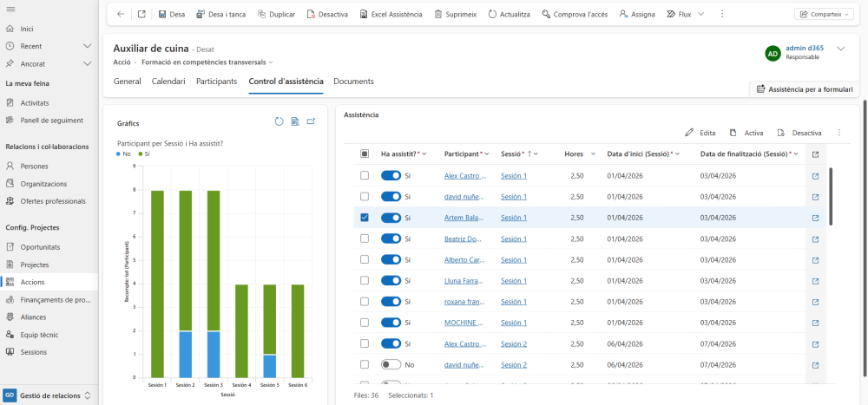Expand the chart with the pop-out icon
868x405 pixels.
point(311,121)
